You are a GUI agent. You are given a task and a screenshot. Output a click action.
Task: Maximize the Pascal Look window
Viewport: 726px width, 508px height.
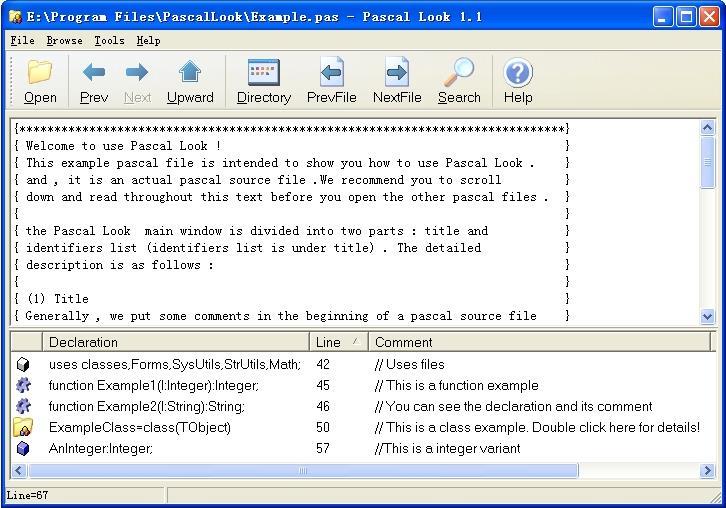[686, 17]
